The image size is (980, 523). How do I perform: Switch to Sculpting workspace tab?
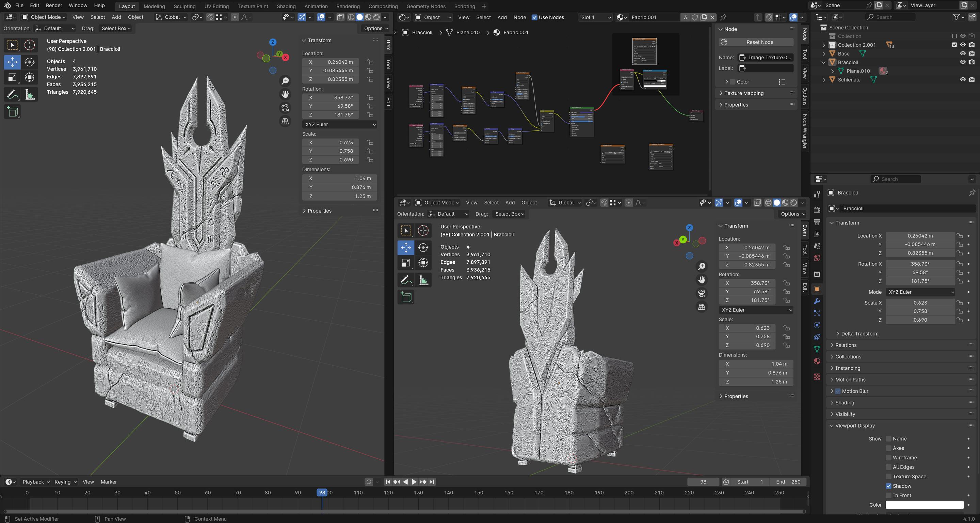tap(184, 6)
